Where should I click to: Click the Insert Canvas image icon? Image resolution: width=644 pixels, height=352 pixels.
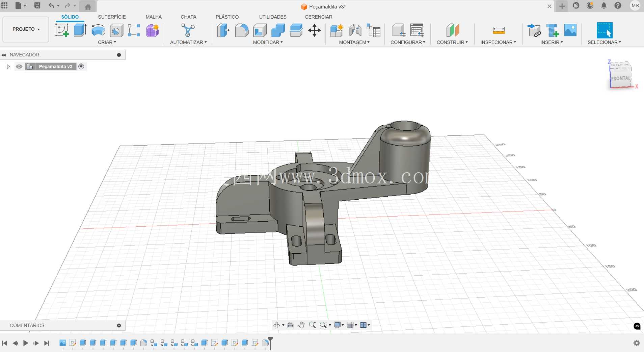(x=570, y=30)
